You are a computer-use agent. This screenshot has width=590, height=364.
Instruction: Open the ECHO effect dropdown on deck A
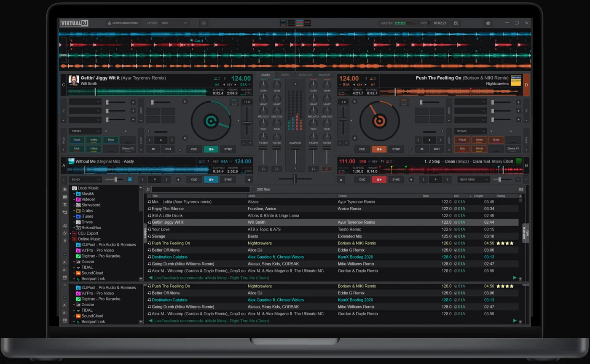pos(86,179)
